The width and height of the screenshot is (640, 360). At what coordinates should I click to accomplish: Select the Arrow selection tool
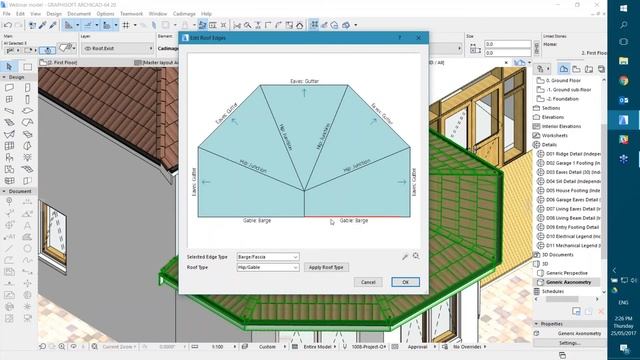point(9,66)
